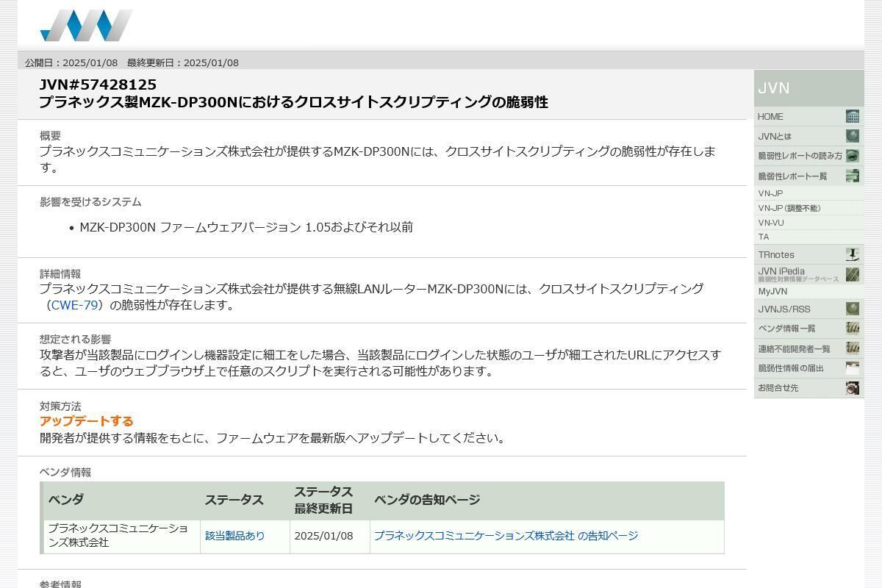
Task: Click the icon beside 脆弱性情報の届出
Action: click(853, 368)
